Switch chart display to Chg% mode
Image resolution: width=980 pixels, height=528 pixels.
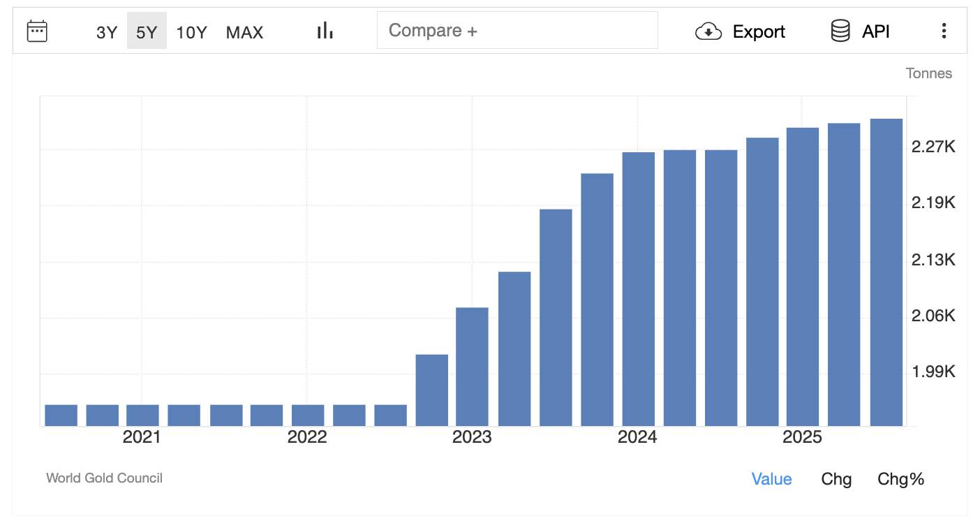(900, 479)
